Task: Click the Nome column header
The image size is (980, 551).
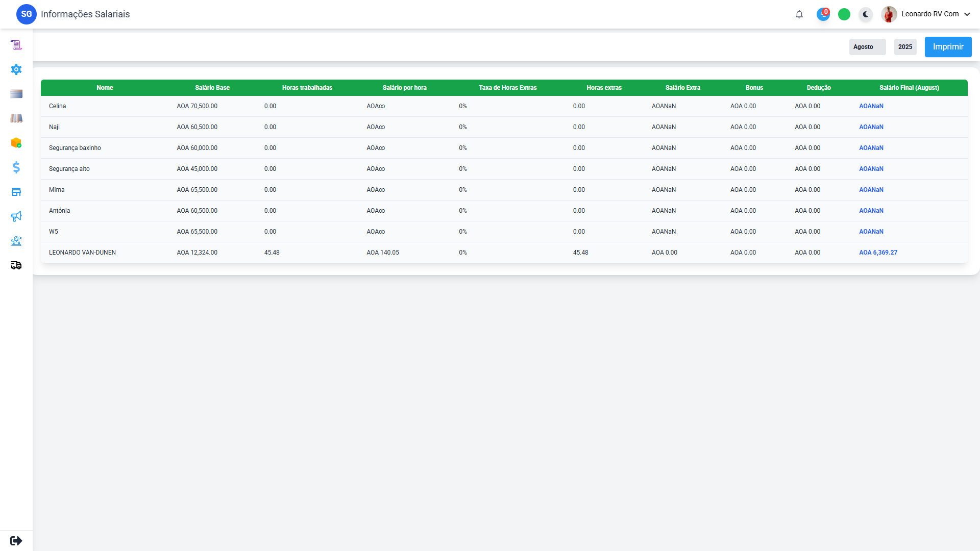Action: [x=105, y=88]
